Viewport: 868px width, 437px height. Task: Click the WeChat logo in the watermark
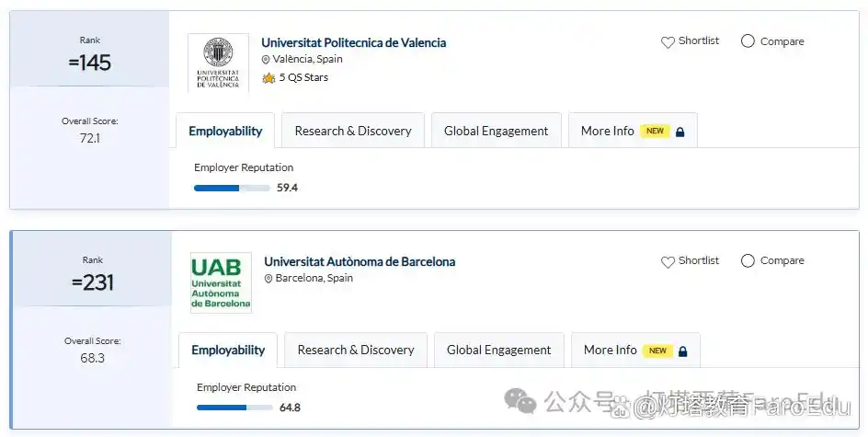(523, 401)
